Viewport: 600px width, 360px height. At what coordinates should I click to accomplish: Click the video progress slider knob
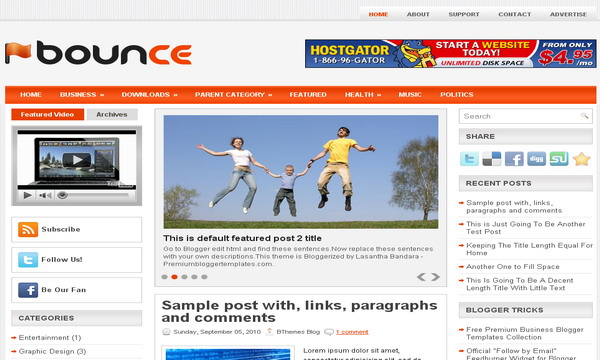pyautogui.click(x=62, y=195)
